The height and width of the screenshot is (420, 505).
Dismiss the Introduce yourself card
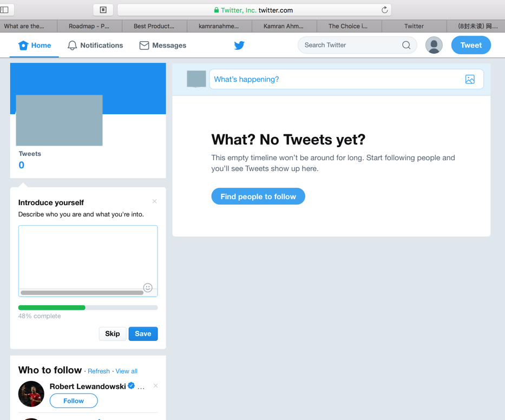tap(155, 201)
